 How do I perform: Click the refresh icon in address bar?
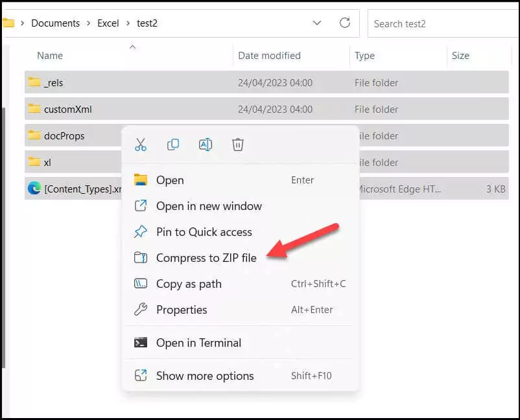[345, 23]
